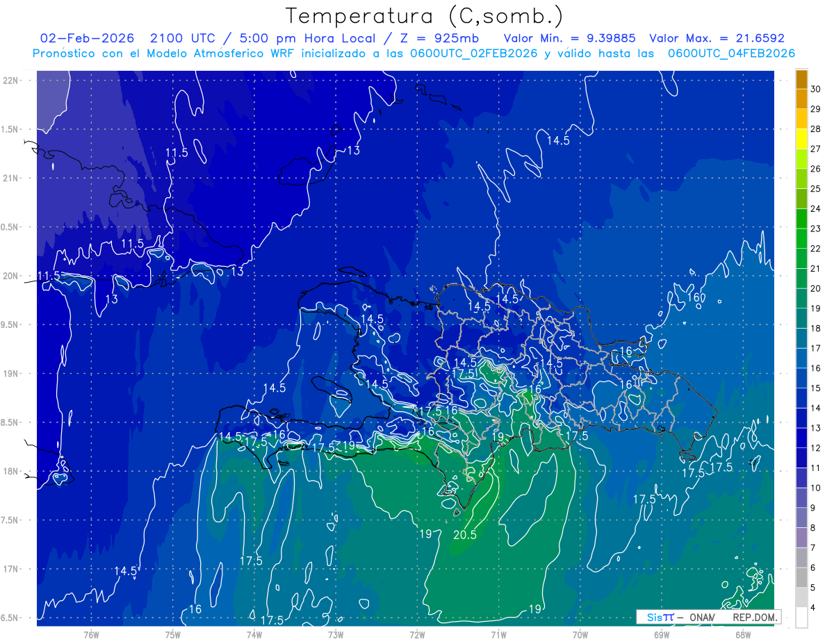
Task: Click the '68W' longitude axis label
Action: [743, 635]
